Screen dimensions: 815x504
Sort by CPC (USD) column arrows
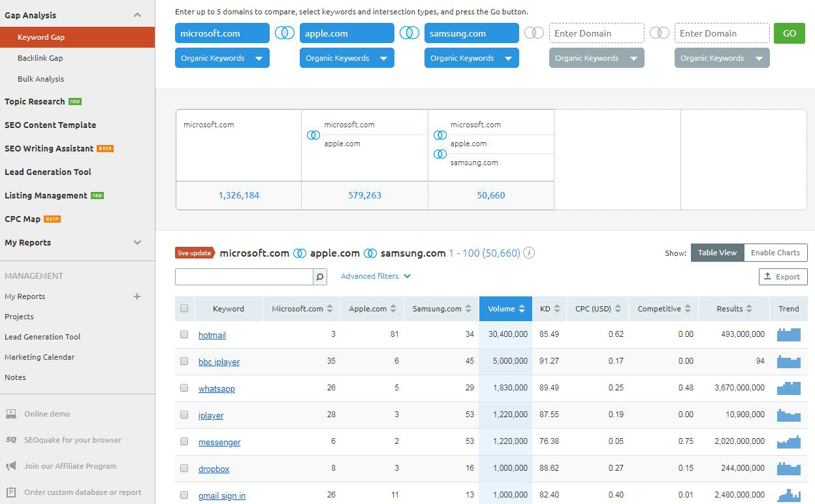point(618,309)
